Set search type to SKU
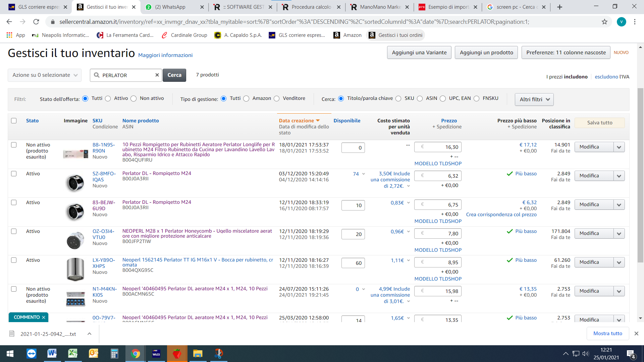 pos(398,99)
